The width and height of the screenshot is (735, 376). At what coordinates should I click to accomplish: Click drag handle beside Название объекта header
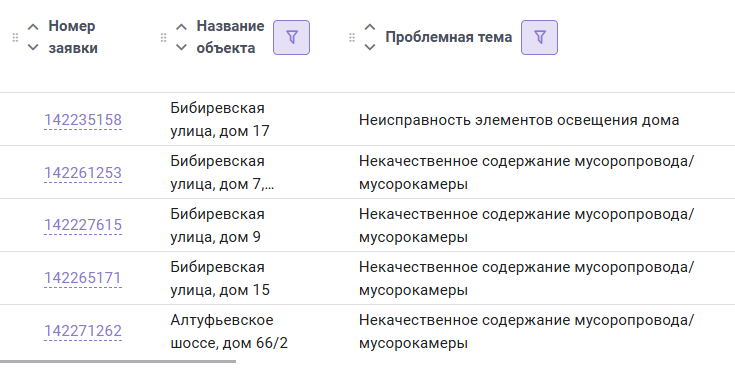coord(163,38)
